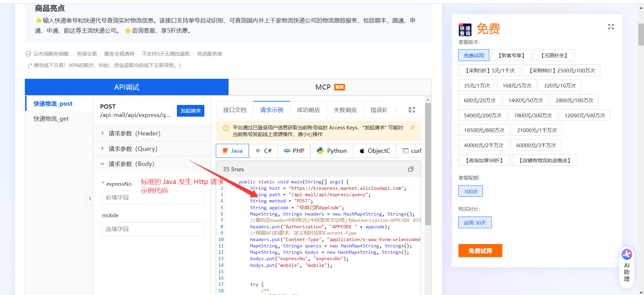Choose the 5400元/200万次 package

pos(483,115)
